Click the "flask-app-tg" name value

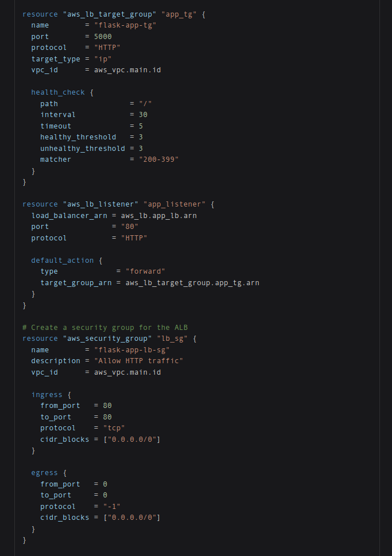tap(125, 25)
